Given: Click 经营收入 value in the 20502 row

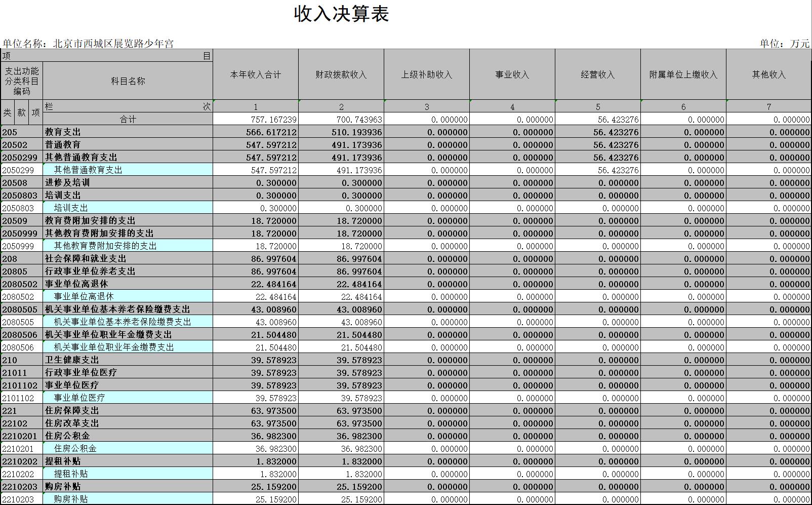Looking at the screenshot, I should click(x=598, y=144).
